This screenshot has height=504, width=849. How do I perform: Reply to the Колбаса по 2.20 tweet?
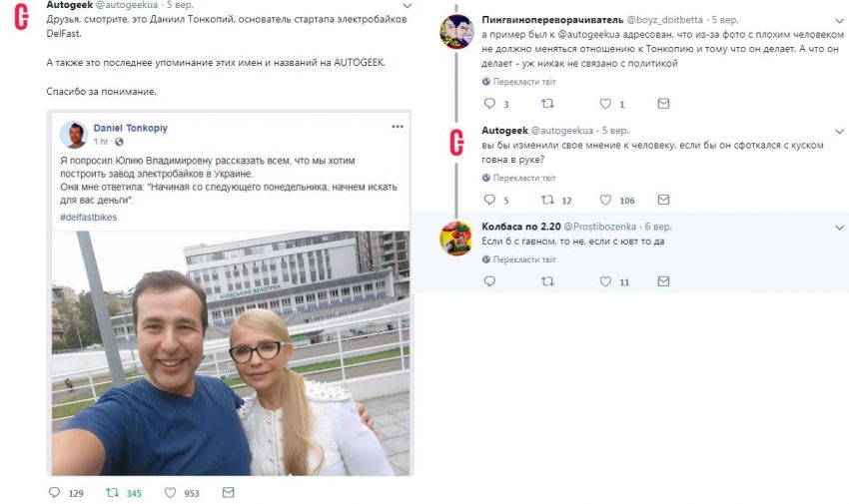(x=489, y=281)
